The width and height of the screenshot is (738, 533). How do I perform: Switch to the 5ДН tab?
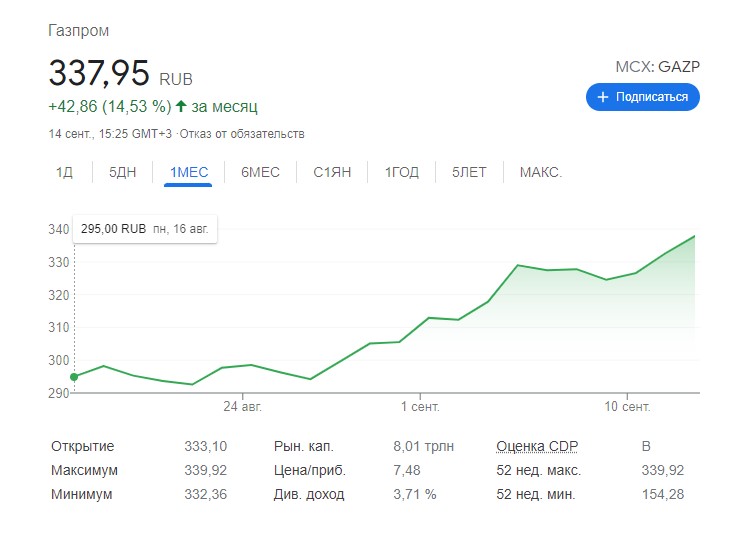tap(122, 172)
